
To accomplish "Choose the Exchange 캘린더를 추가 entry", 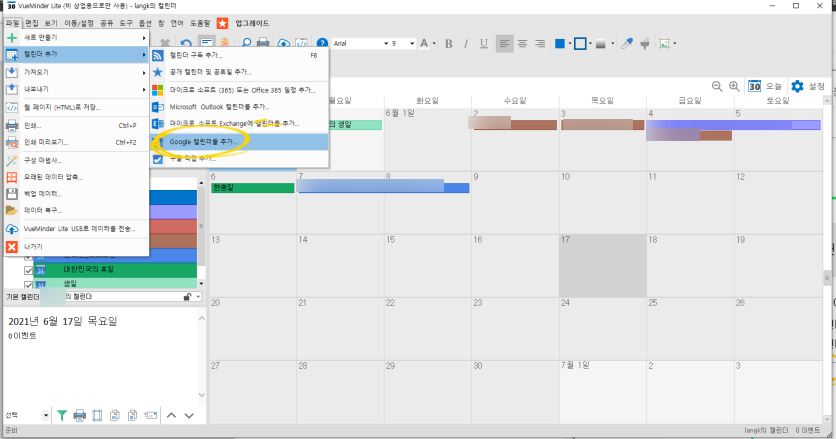I will pyautogui.click(x=239, y=124).
